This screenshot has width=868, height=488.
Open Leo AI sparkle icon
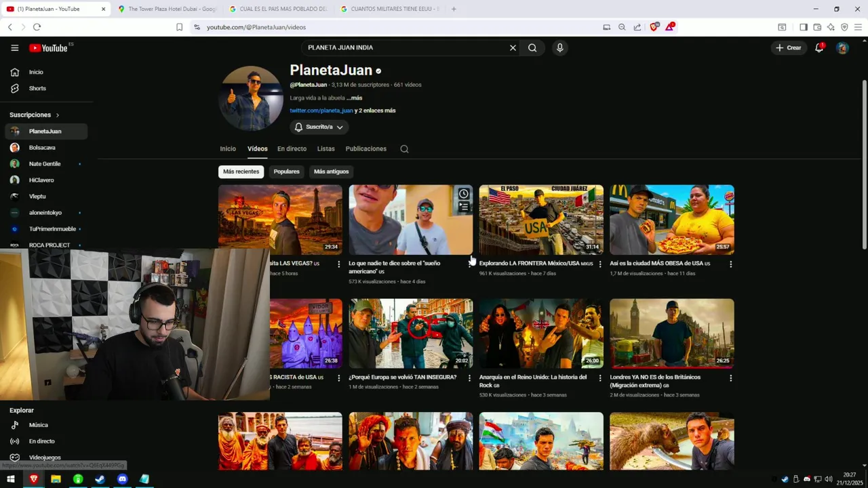[831, 27]
